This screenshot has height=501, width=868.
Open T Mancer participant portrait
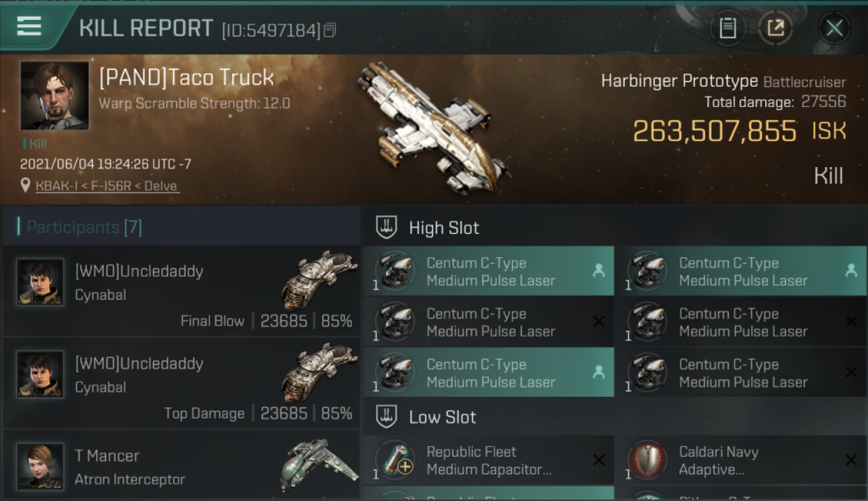point(40,466)
